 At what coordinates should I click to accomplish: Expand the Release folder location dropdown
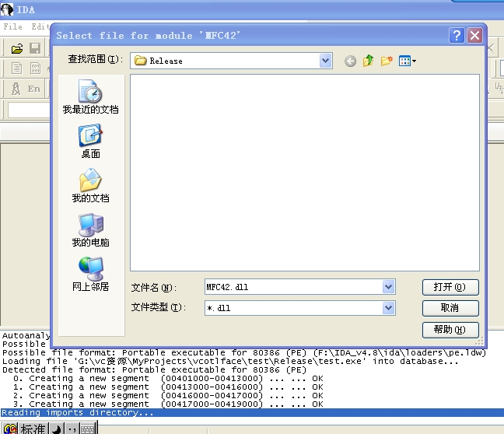325,61
